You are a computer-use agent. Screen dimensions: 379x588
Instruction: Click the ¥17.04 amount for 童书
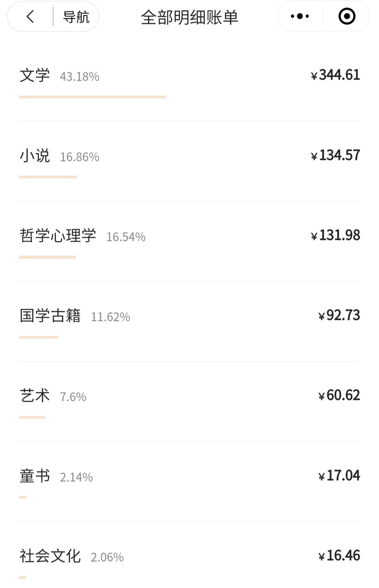[339, 475]
